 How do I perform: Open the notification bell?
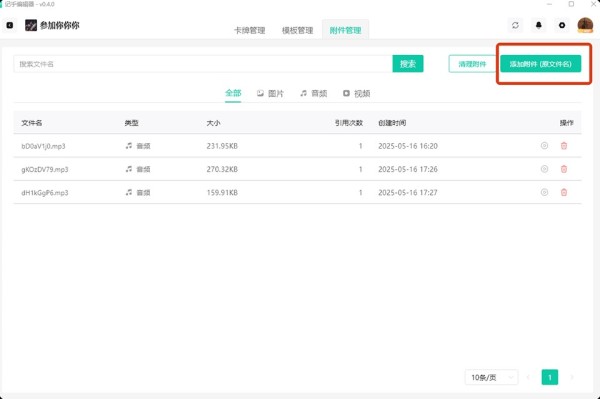point(539,25)
